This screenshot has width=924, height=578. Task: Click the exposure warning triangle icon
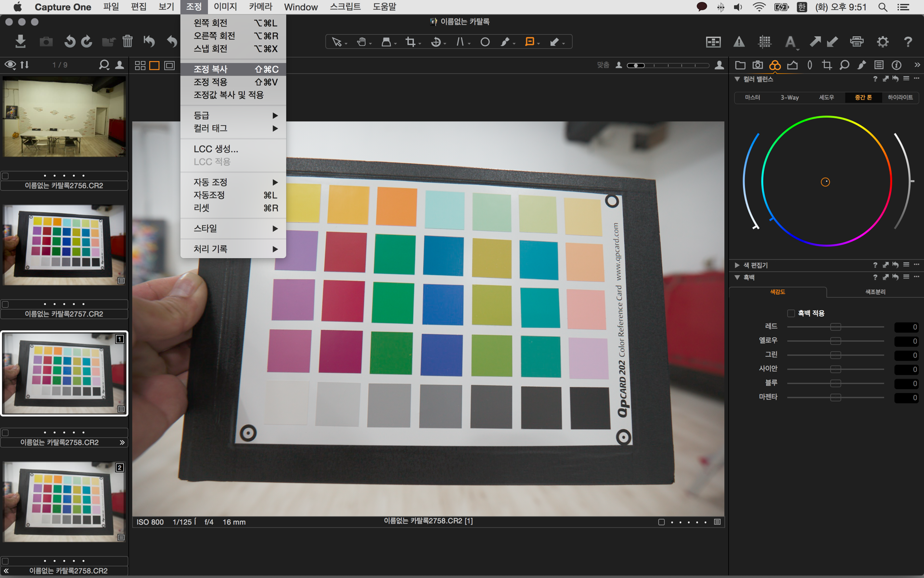(x=739, y=42)
